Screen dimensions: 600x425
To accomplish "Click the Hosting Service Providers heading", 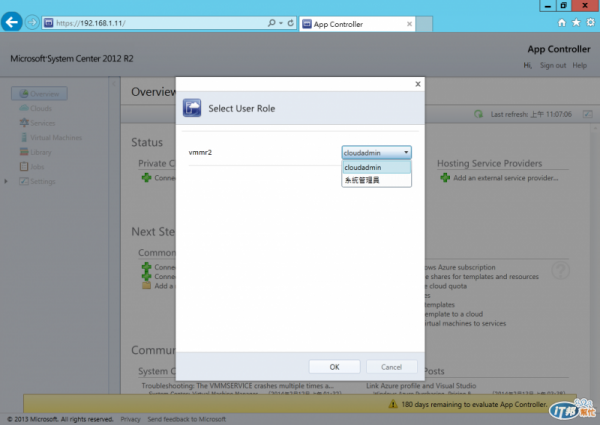I will (x=489, y=163).
